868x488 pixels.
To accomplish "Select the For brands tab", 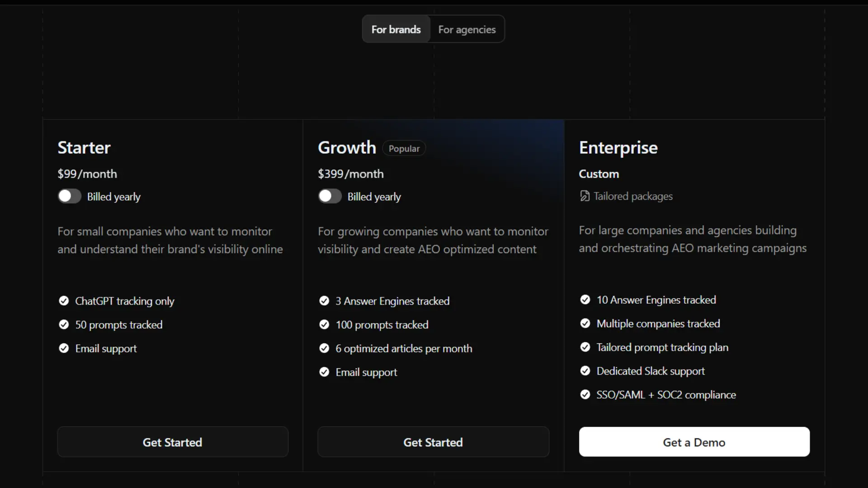I will (x=396, y=29).
